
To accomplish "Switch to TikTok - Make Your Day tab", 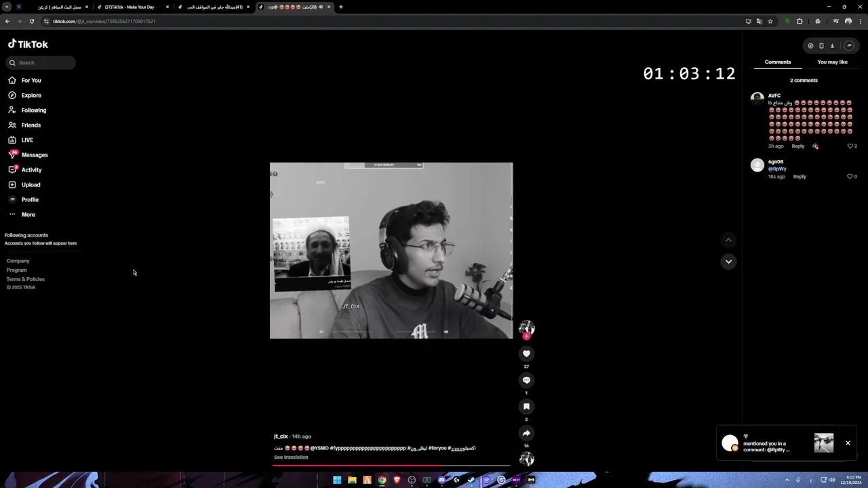I will click(132, 7).
